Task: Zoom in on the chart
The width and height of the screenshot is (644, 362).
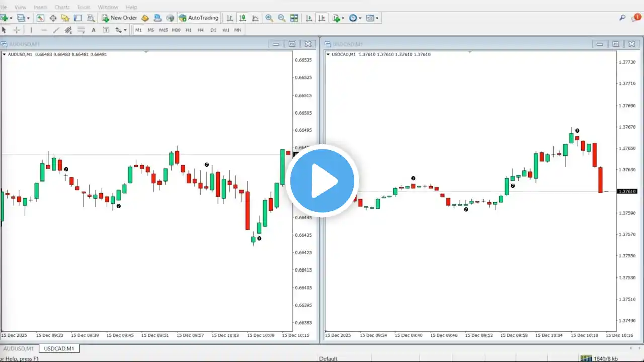Action: coord(269,18)
